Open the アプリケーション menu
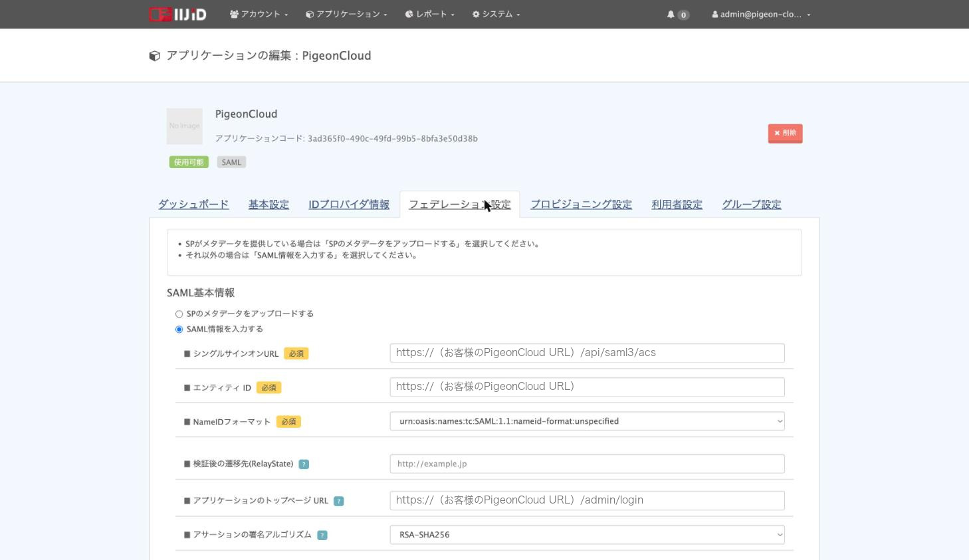Viewport: 969px width, 560px height. pyautogui.click(x=346, y=14)
